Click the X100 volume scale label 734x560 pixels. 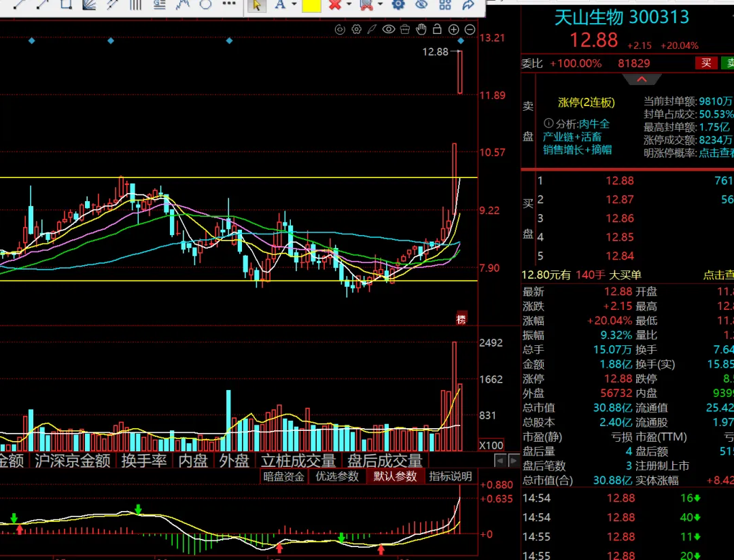pyautogui.click(x=491, y=445)
